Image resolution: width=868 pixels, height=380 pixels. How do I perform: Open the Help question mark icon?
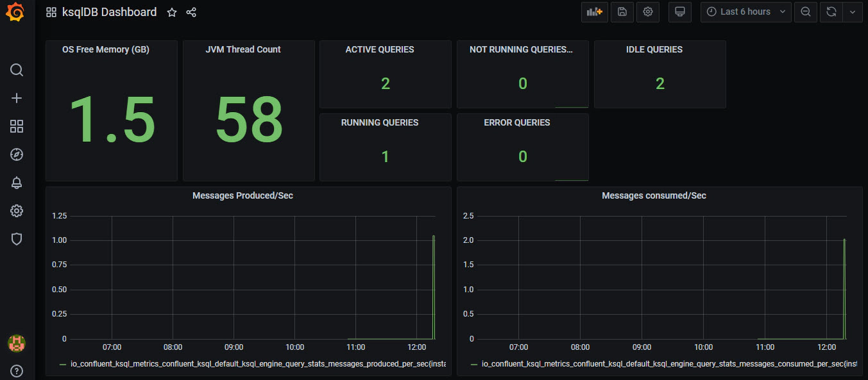coord(17,370)
